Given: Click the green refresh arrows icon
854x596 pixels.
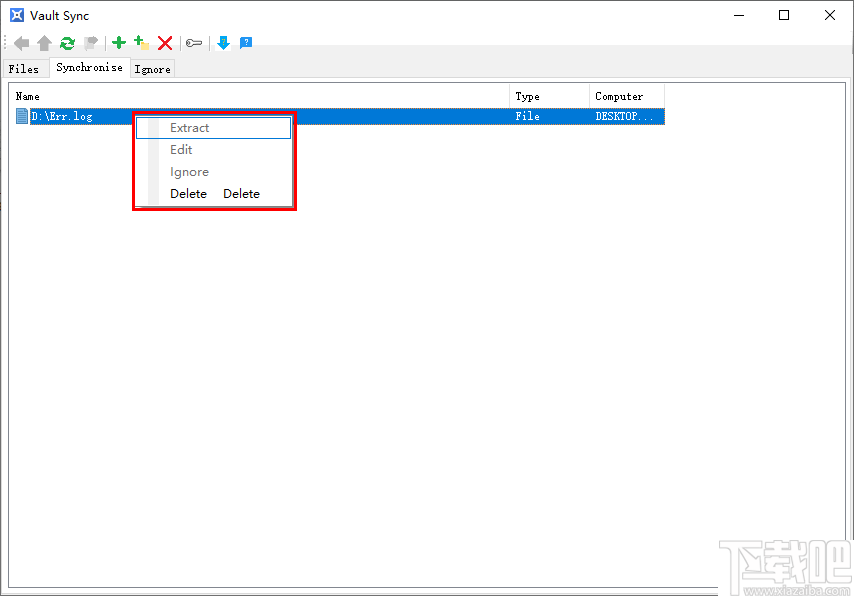Looking at the screenshot, I should (x=68, y=43).
